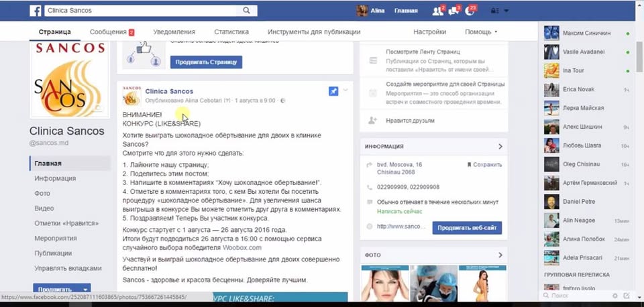The image size is (644, 307).
Task: Click Clinica Sancos post author link
Action: point(169,91)
